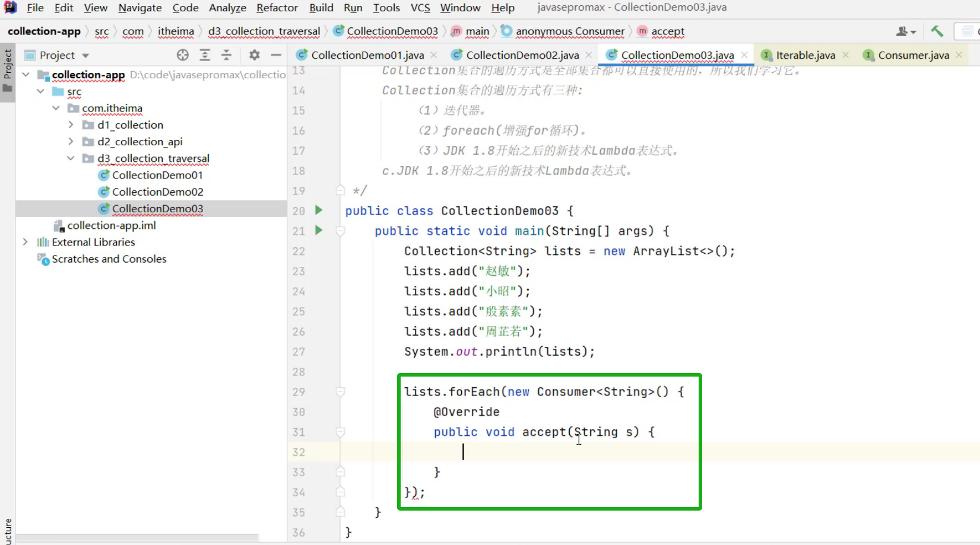Collapse the d3_collection_traversal package
This screenshot has height=545, width=980.
coord(71,158)
